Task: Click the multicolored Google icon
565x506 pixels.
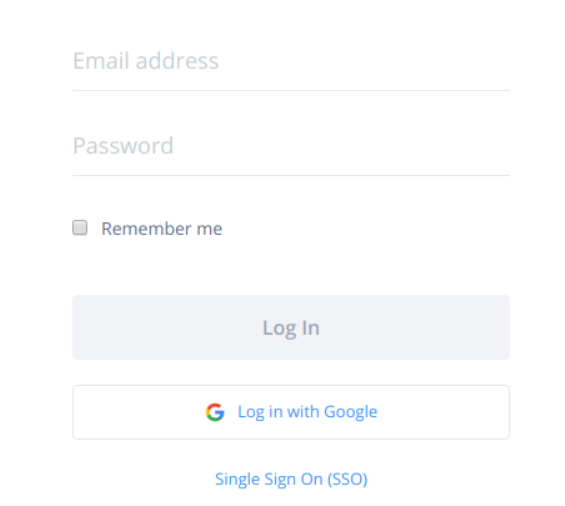Action: click(215, 412)
